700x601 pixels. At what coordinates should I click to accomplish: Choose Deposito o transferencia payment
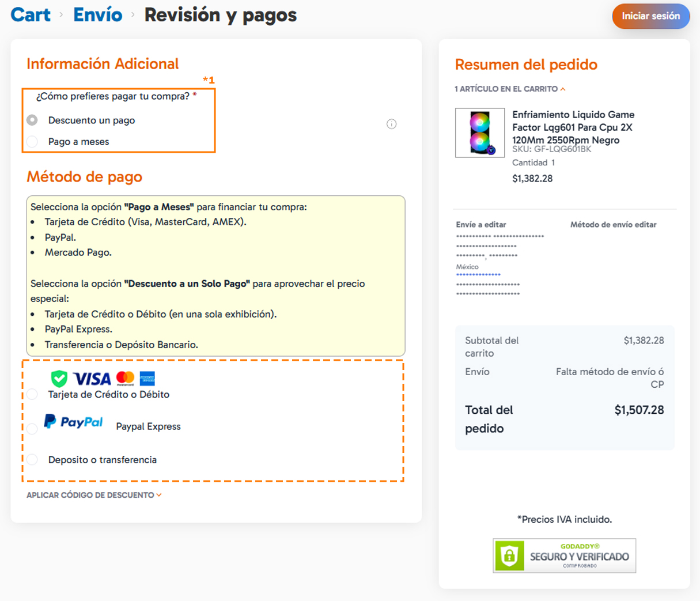(x=32, y=459)
